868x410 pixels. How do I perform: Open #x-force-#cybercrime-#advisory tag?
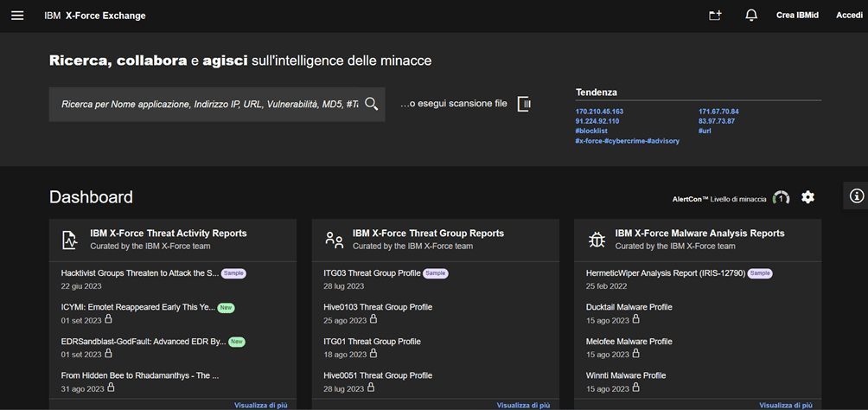pyautogui.click(x=627, y=141)
